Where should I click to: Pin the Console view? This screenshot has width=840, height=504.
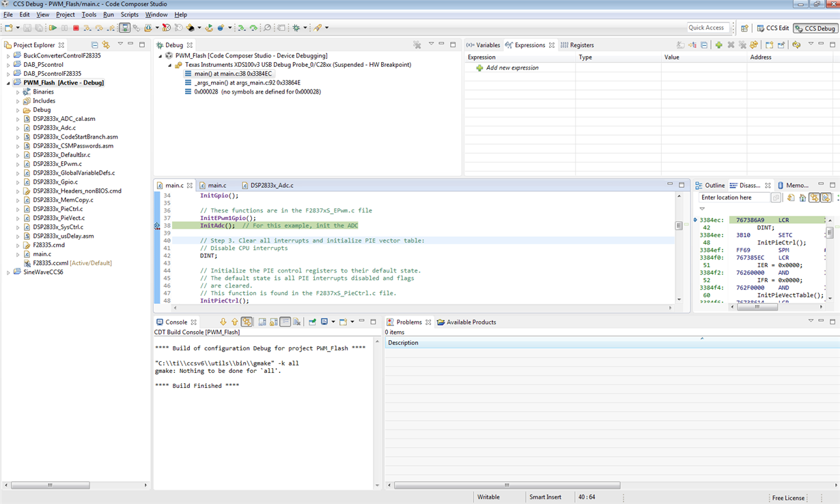(312, 322)
